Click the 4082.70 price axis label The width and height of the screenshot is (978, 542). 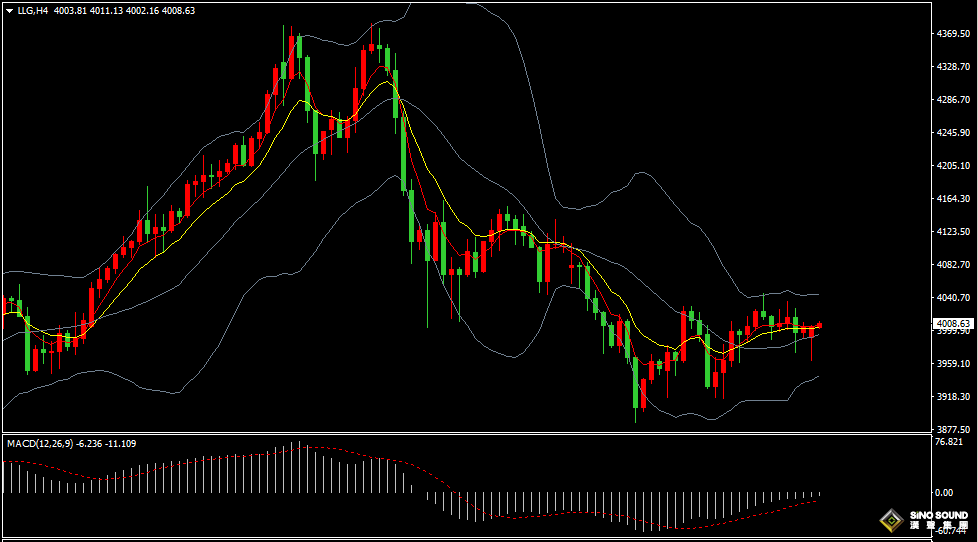(x=953, y=265)
